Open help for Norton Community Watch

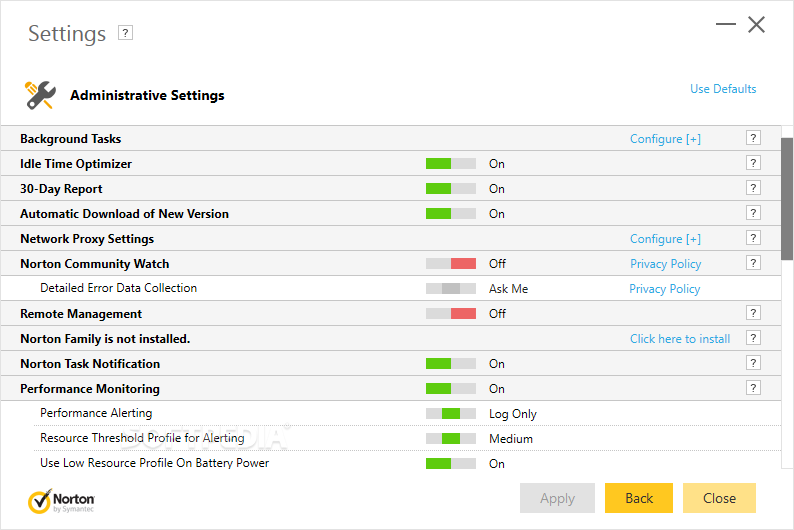click(753, 263)
